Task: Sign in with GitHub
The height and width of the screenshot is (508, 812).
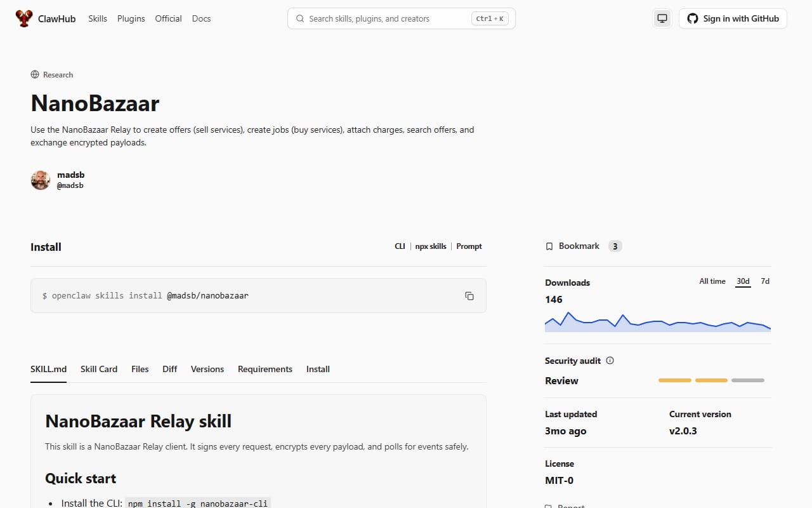Action: click(x=733, y=18)
